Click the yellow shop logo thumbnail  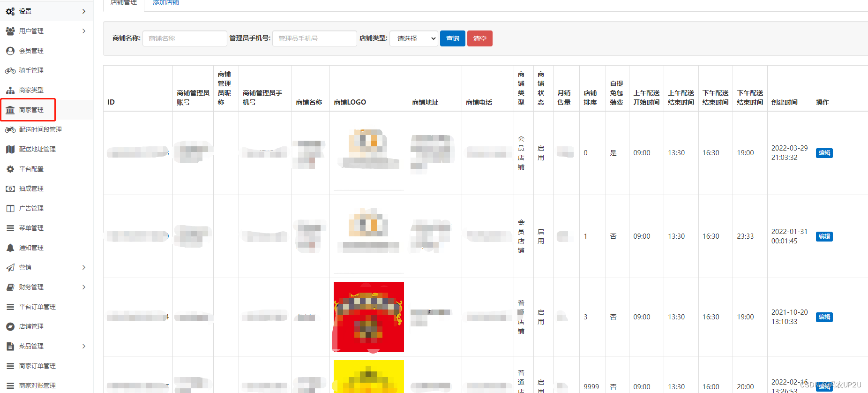pos(369,377)
